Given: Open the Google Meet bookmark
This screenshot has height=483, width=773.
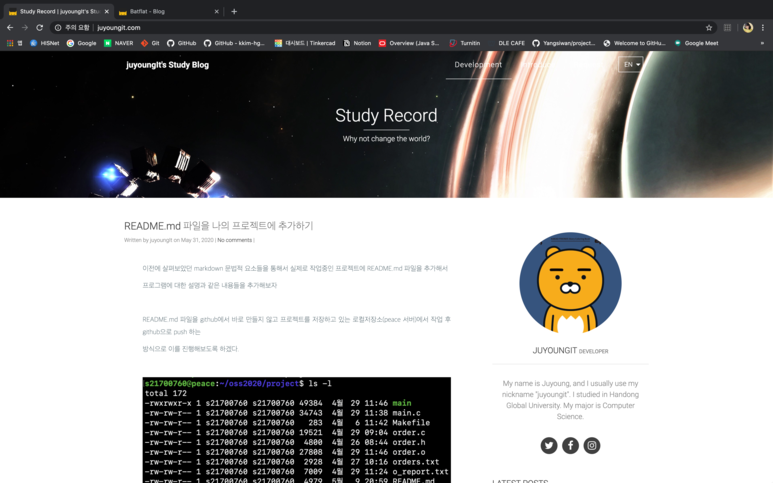Looking at the screenshot, I should [696, 43].
